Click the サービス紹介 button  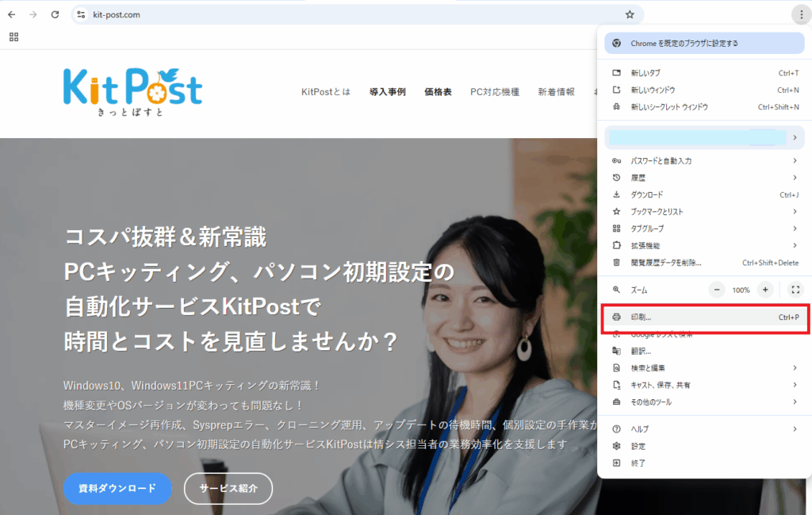click(228, 488)
